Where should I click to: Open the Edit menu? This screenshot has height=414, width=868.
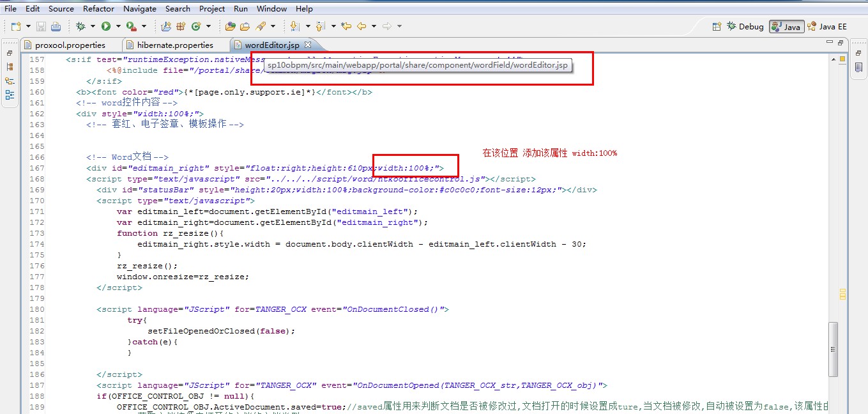(x=33, y=8)
